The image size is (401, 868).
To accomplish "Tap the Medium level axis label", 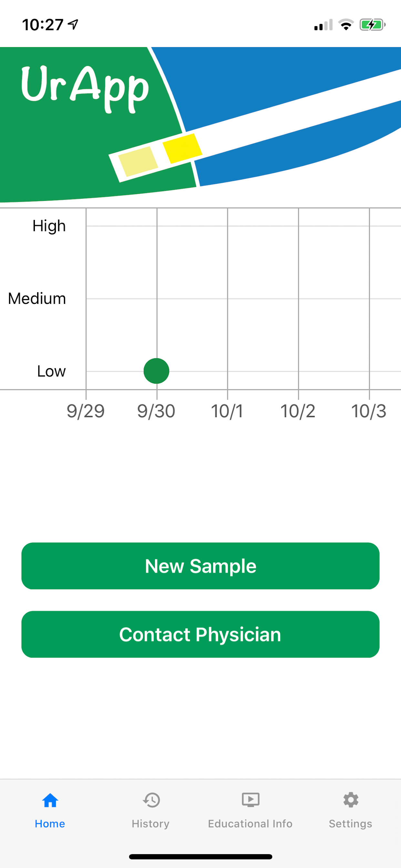I will coord(37,299).
